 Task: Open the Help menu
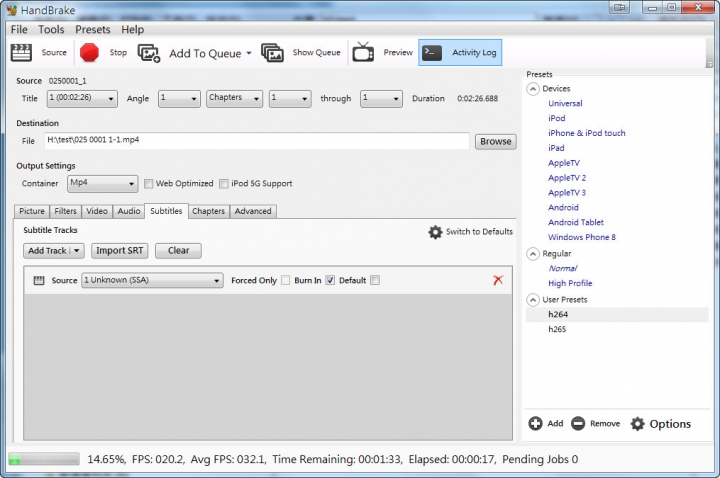pos(133,29)
